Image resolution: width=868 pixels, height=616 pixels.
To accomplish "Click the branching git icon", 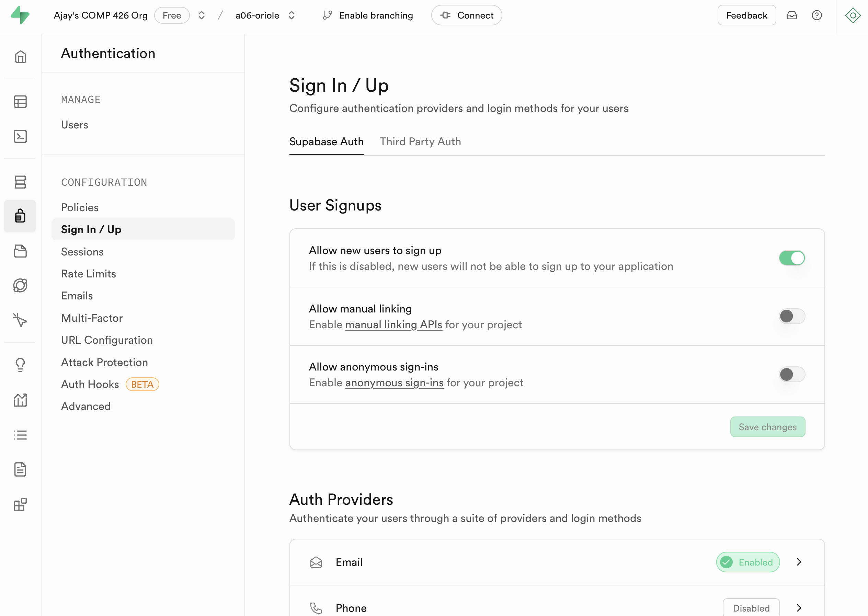I will [x=327, y=15].
